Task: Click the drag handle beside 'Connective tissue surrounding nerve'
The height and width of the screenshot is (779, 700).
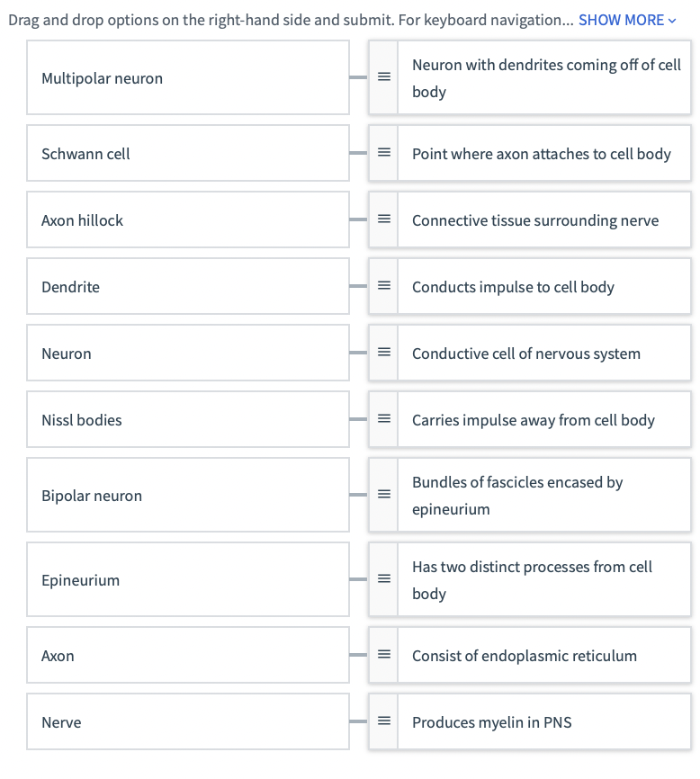Action: 384,219
